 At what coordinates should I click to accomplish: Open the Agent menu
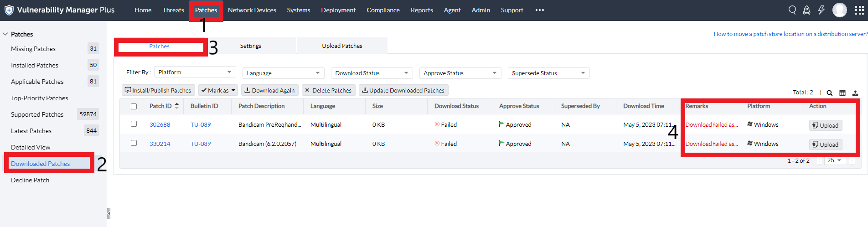pos(452,10)
